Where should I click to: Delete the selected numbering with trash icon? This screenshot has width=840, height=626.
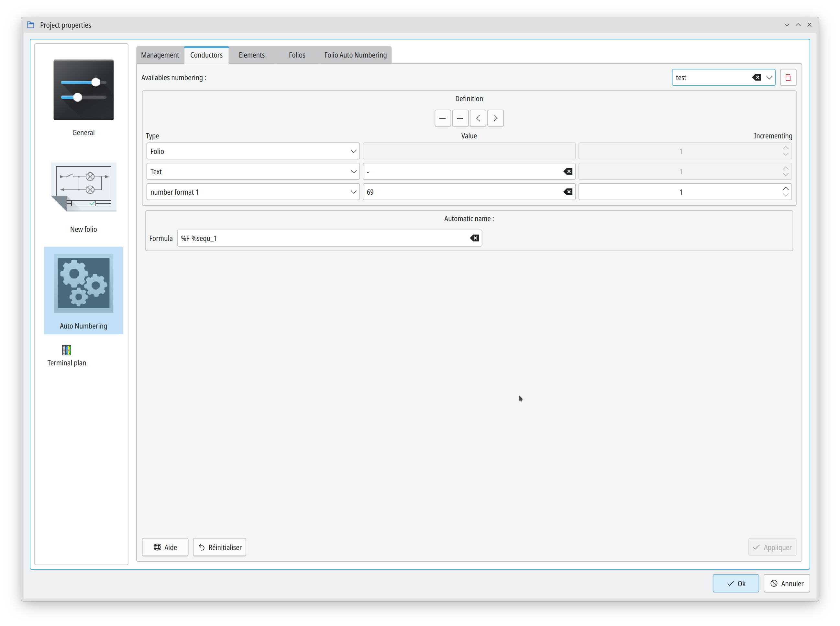[x=788, y=77]
